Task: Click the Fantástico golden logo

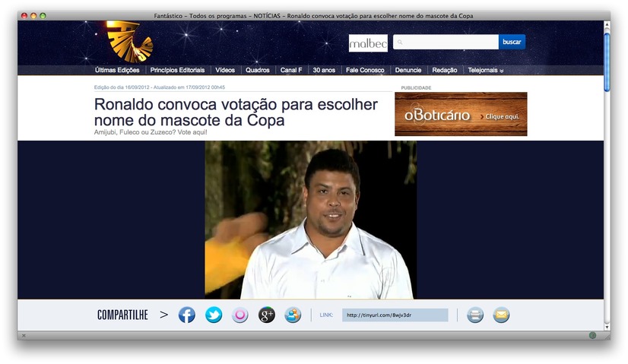Action: [x=129, y=41]
